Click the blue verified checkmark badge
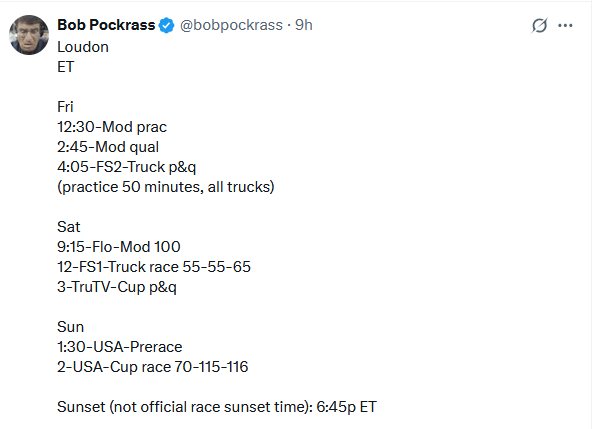 click(166, 25)
